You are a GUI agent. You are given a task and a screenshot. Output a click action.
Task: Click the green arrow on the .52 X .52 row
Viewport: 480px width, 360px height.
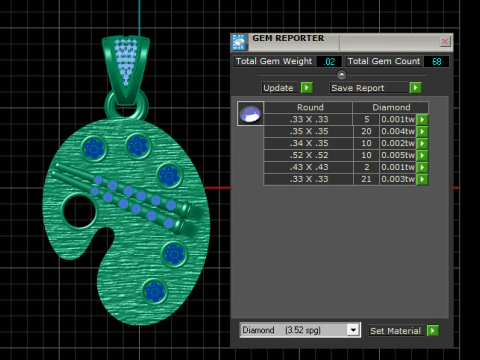coord(422,155)
